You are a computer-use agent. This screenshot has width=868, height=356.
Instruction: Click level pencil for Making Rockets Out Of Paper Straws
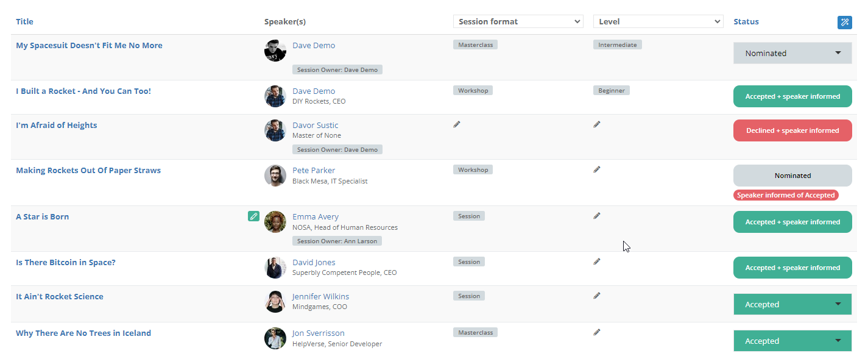coord(597,169)
